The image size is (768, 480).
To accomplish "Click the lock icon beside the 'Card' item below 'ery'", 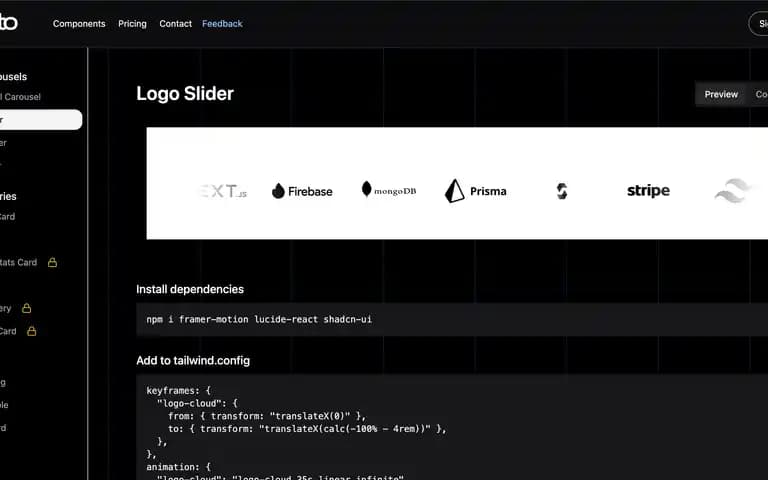I will pos(31,331).
